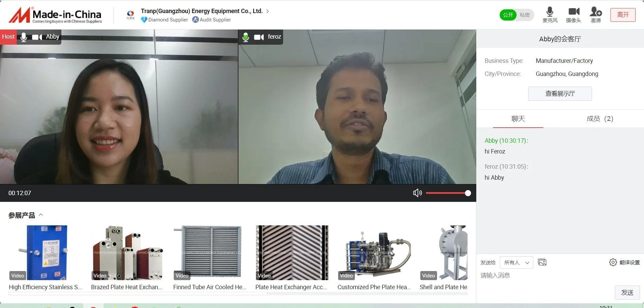Click the Made-in-China logo
The image size is (644, 308).
coord(55,15)
